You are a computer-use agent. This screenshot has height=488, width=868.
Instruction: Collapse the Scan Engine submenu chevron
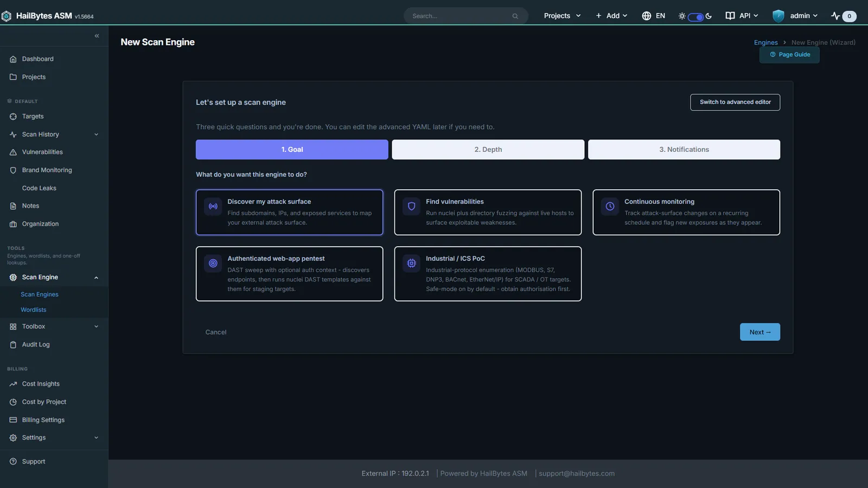[x=97, y=278]
